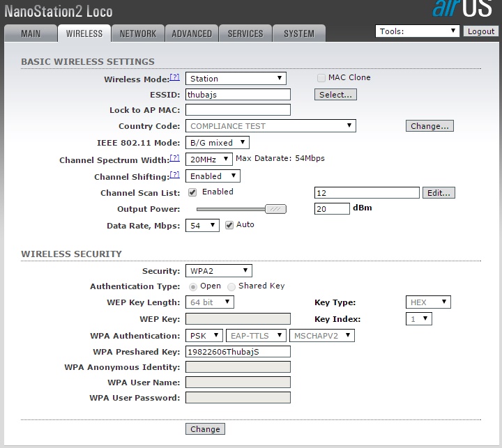
Task: Switch to the NETWORK tab
Action: pyautogui.click(x=138, y=33)
